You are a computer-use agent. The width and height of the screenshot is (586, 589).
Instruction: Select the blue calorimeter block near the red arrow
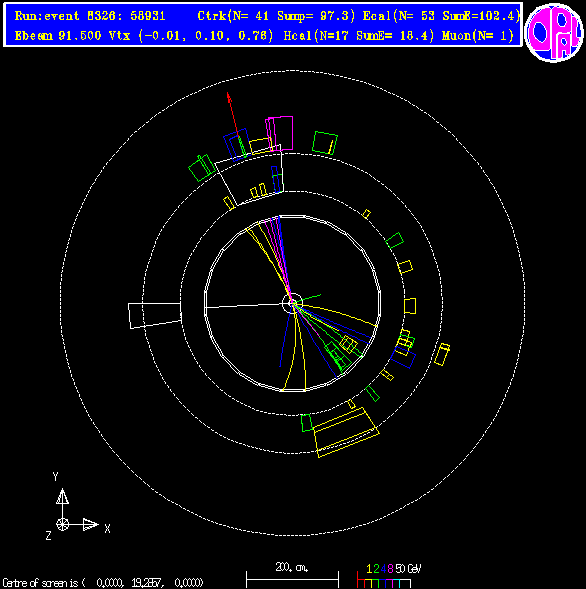tap(237, 145)
